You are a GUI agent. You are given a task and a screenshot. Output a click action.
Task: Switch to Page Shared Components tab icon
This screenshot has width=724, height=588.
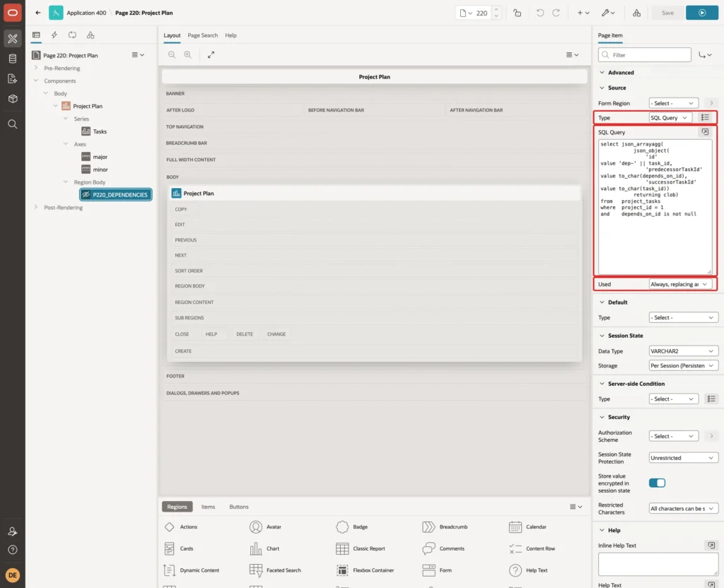(x=90, y=35)
